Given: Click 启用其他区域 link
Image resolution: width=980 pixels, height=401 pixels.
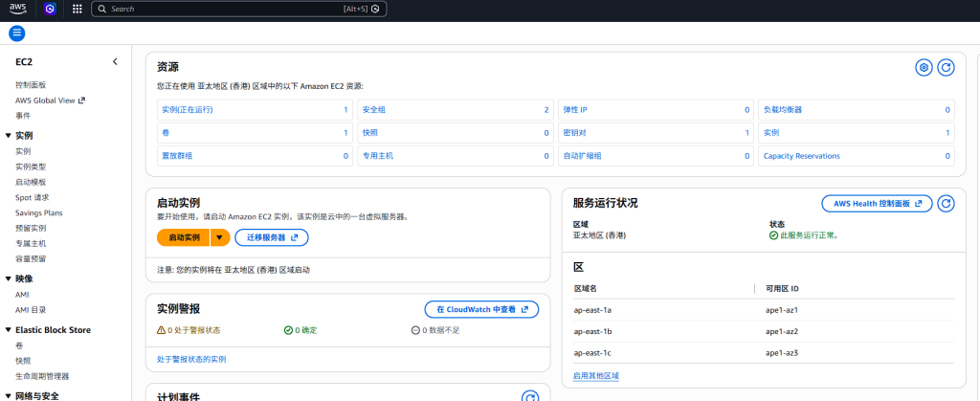Looking at the screenshot, I should 596,375.
